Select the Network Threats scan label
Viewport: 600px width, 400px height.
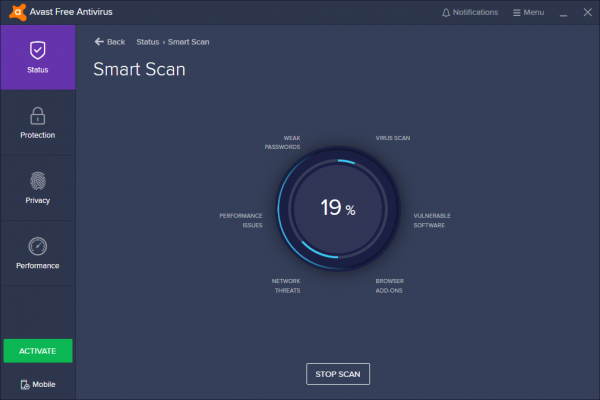[x=286, y=285]
